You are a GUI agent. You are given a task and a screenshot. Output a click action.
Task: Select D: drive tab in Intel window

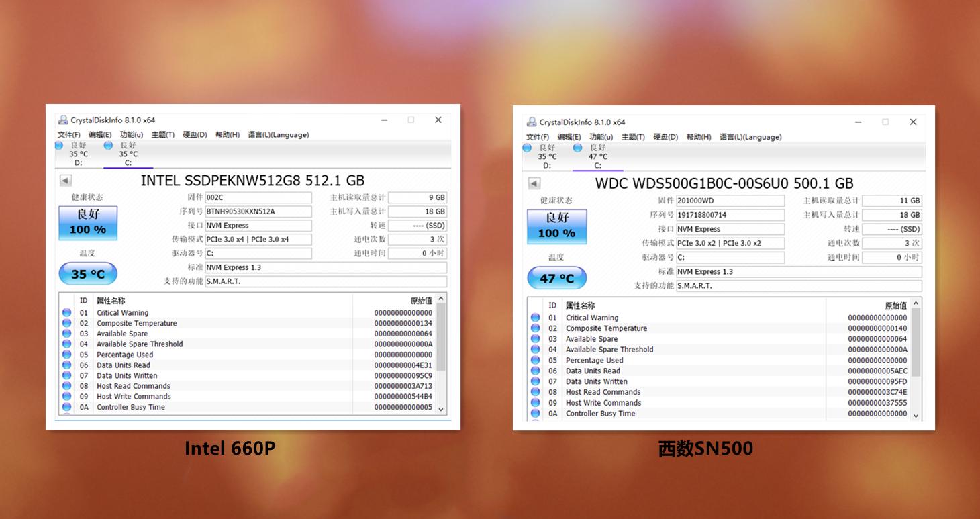73,154
